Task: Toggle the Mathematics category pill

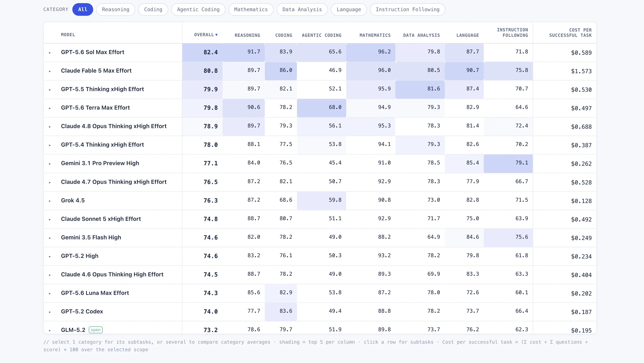Action: (x=251, y=9)
